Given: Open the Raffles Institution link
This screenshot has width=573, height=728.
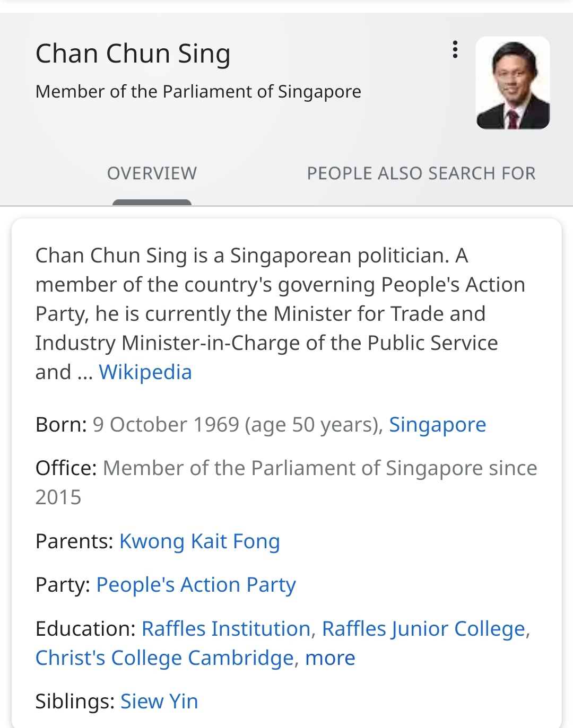Looking at the screenshot, I should click(226, 629).
